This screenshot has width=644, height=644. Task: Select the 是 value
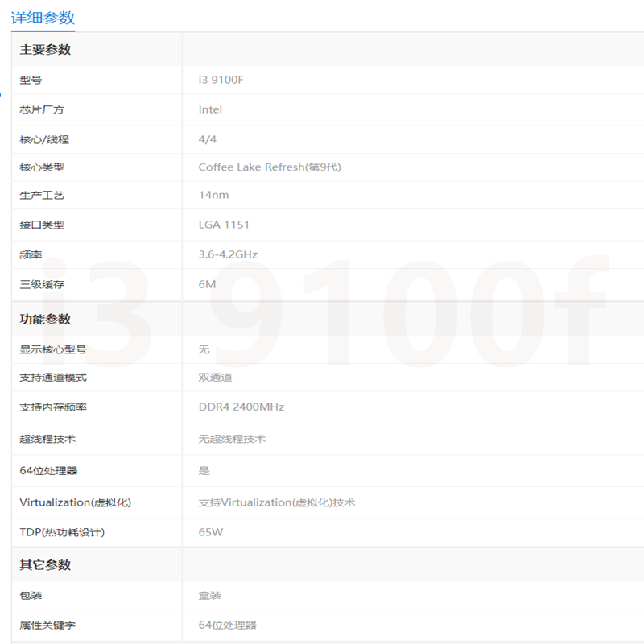pos(204,471)
